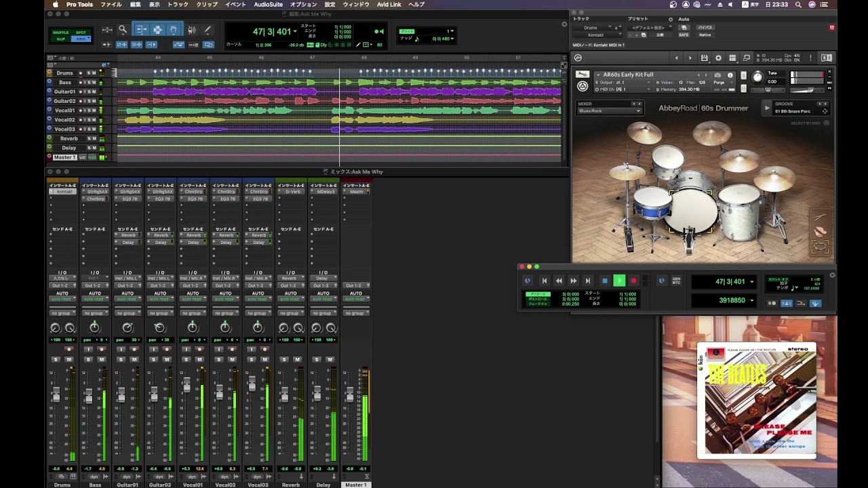
Task: Select the Grabber hand tool
Action: click(x=174, y=30)
